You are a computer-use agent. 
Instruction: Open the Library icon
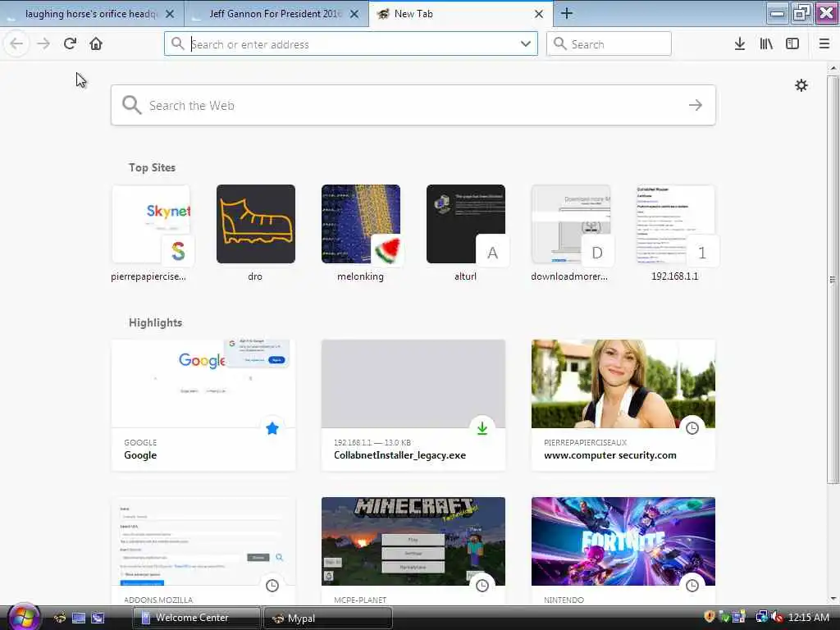coord(766,44)
